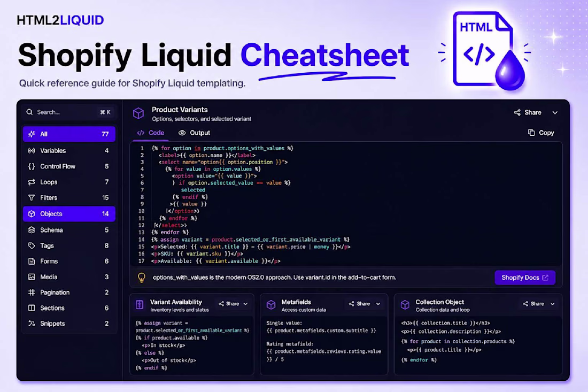Click the Product Variants cube icon
588x392 pixels.
(138, 113)
